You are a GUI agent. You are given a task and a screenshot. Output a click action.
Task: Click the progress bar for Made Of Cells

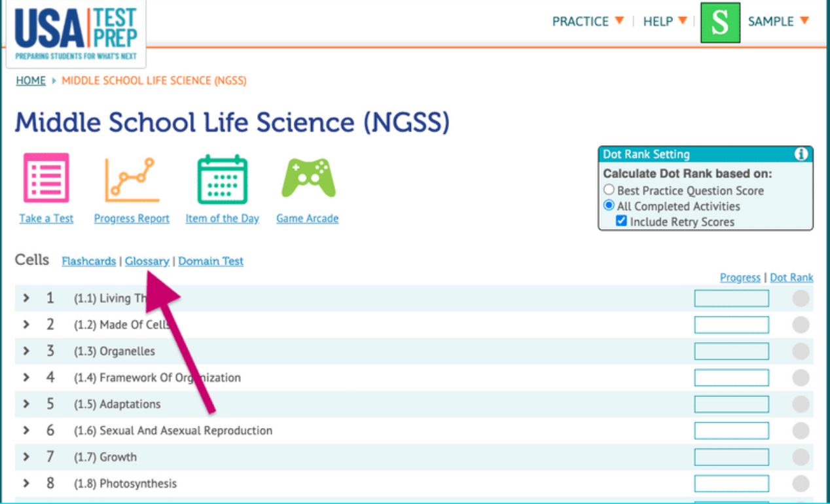click(x=731, y=325)
